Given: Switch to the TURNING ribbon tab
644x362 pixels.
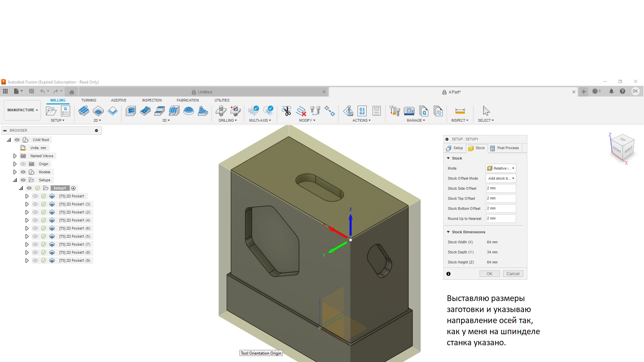Looking at the screenshot, I should 89,100.
